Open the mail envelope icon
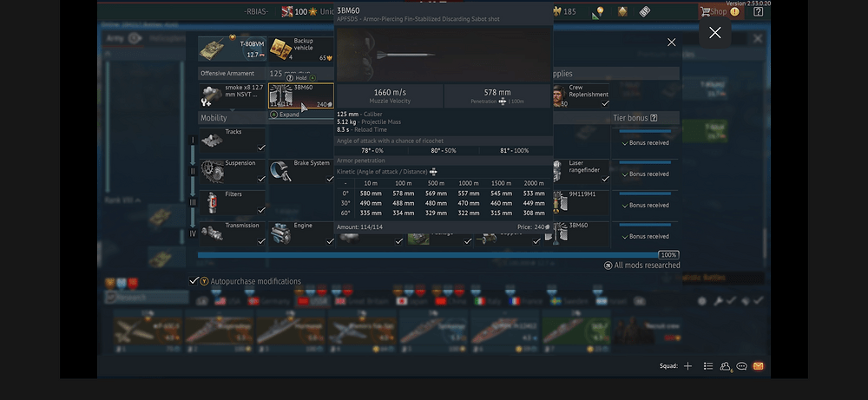 758,366
